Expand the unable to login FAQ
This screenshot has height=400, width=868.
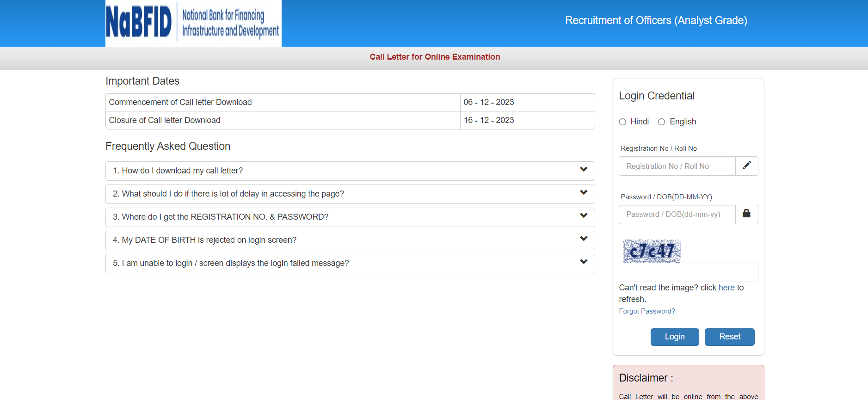point(231,263)
